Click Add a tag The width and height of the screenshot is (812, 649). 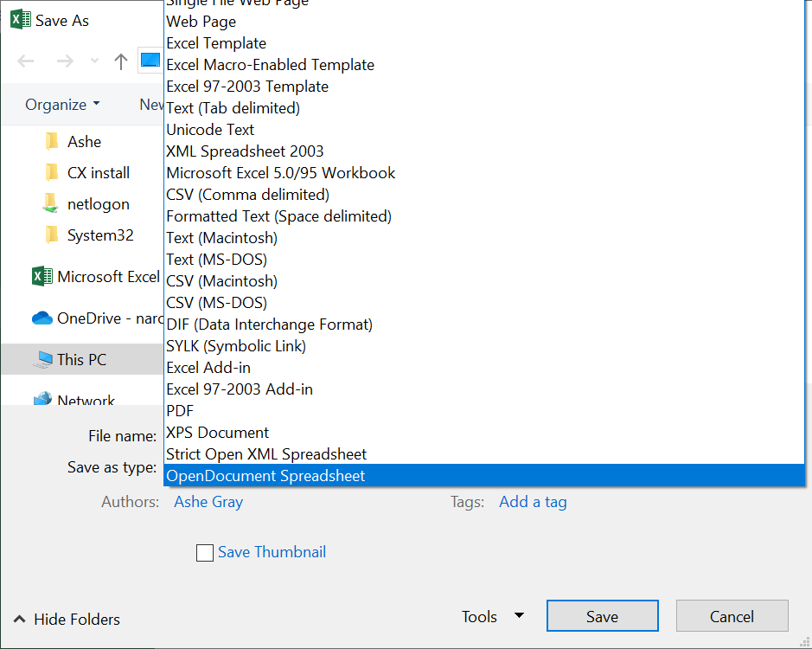click(533, 502)
